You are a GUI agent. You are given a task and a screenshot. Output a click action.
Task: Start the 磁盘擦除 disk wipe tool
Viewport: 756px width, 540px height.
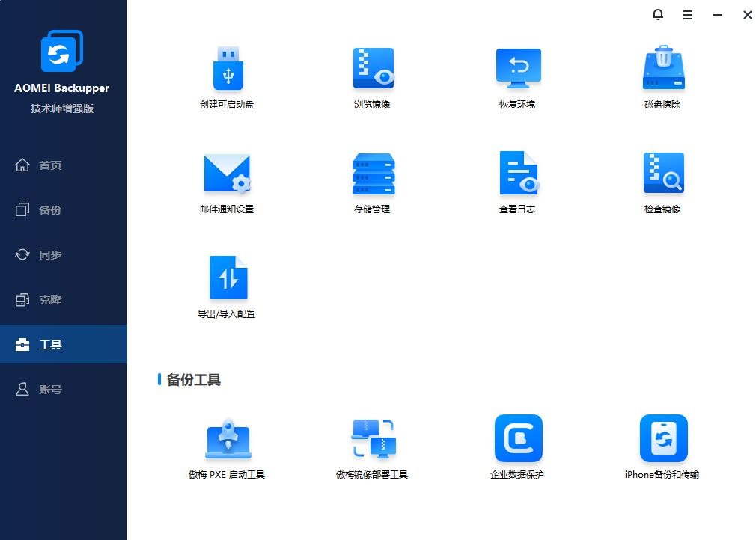coord(662,75)
